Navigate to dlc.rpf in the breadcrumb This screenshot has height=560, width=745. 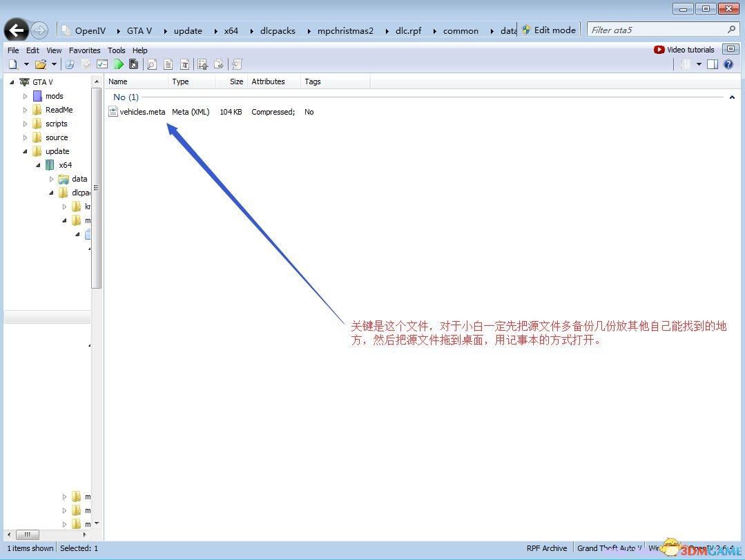pos(409,30)
